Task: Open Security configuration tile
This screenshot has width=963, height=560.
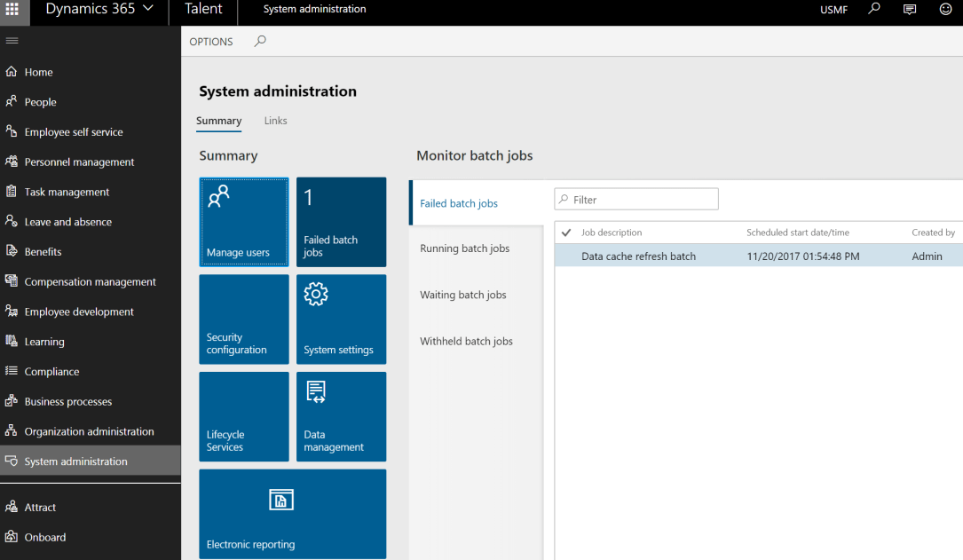Action: (243, 319)
